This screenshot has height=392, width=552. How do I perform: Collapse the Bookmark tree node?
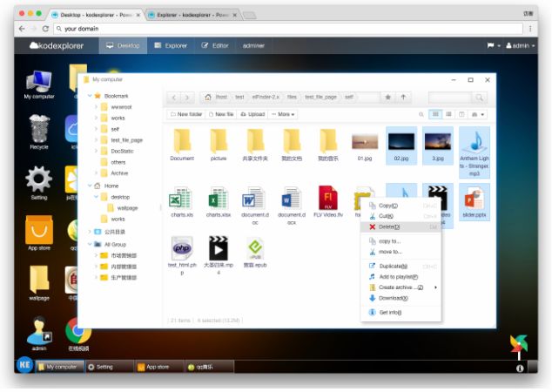90,96
